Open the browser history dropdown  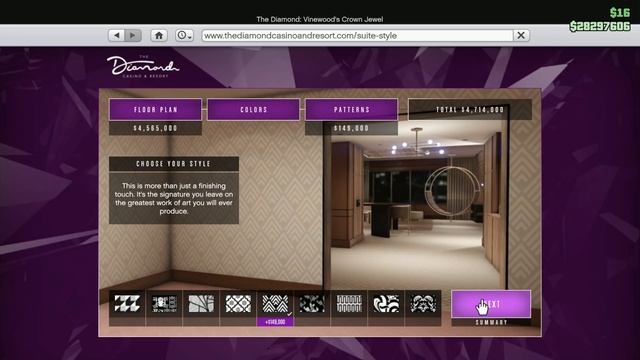click(184, 36)
